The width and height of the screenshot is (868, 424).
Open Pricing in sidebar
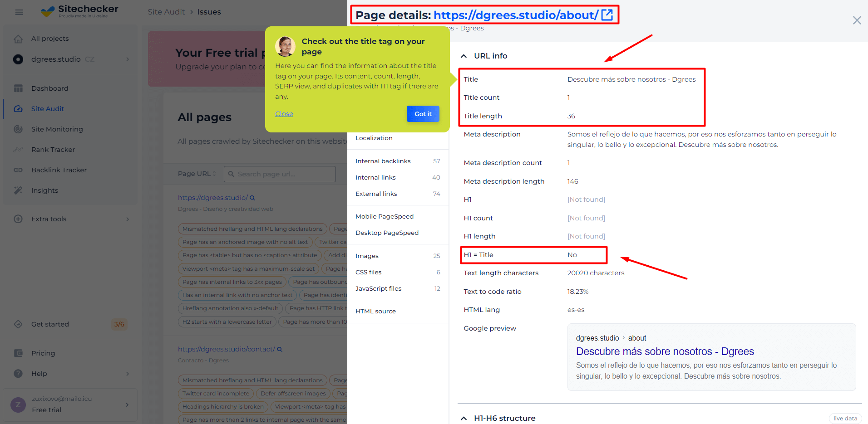click(43, 353)
